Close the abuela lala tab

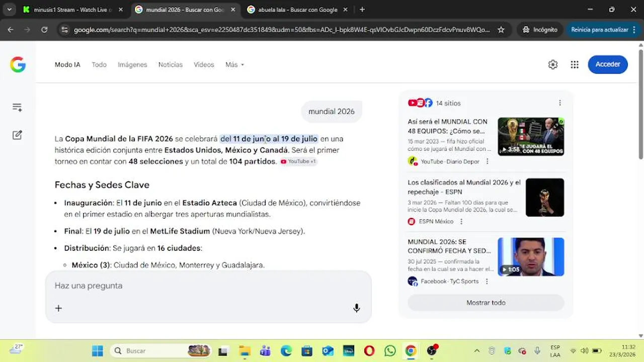pos(345,10)
